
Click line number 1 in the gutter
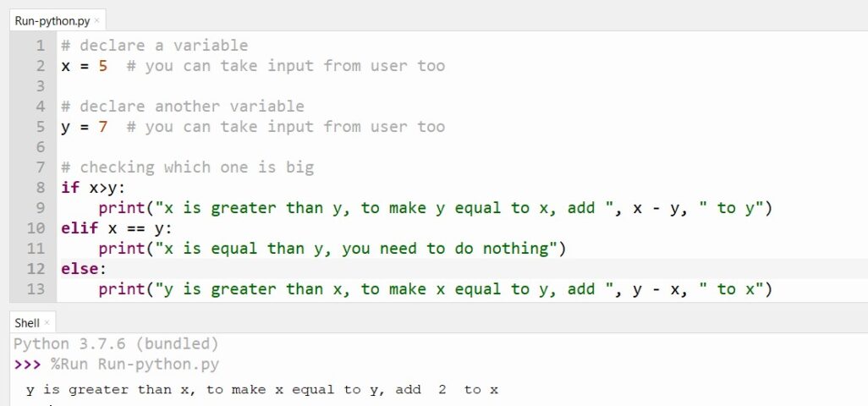click(x=40, y=46)
